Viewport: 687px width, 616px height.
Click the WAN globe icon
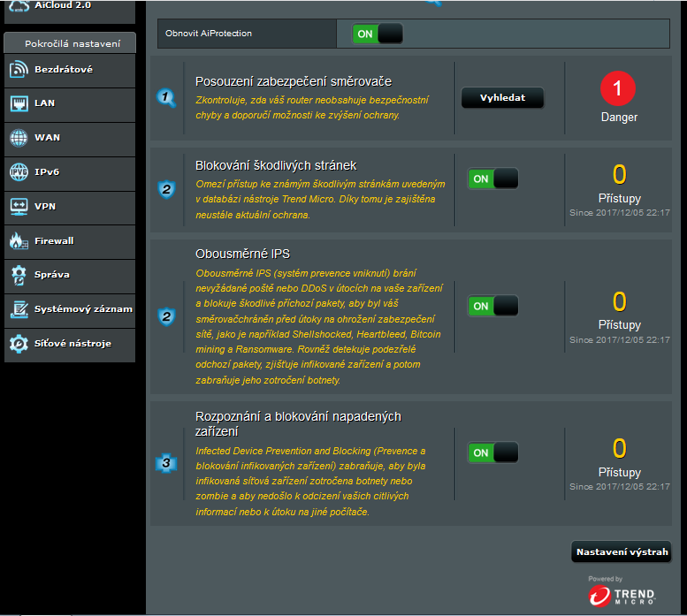(x=19, y=138)
